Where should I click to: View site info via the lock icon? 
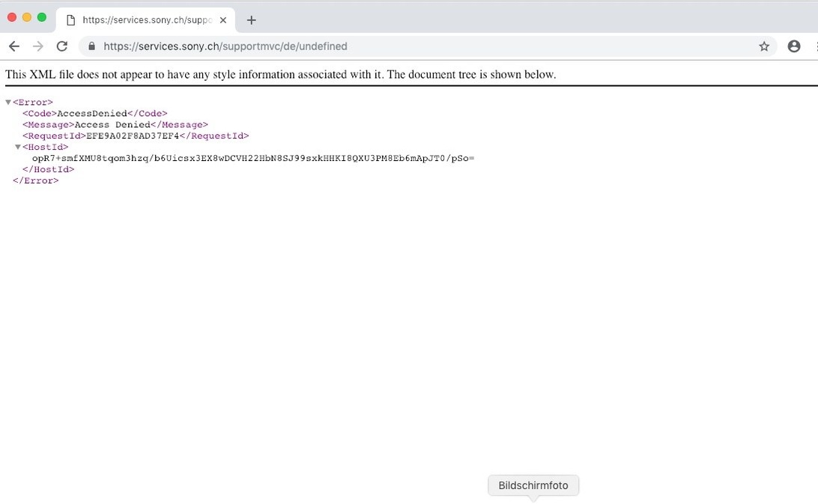(x=91, y=46)
